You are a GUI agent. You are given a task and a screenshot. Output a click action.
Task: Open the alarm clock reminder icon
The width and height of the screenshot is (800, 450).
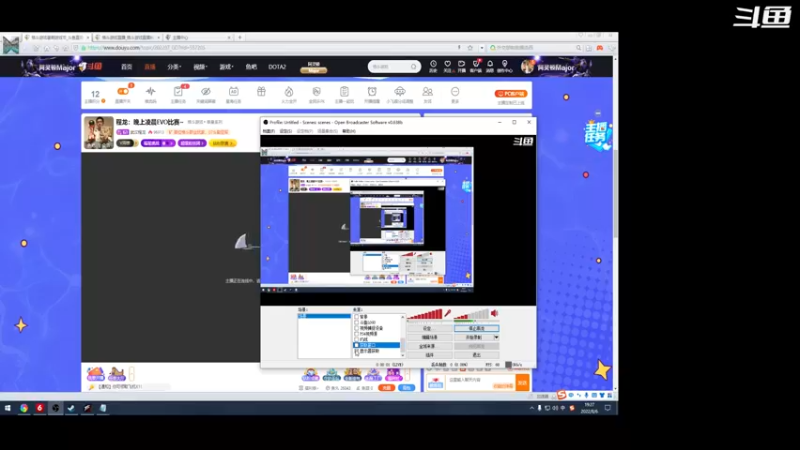coord(372,91)
